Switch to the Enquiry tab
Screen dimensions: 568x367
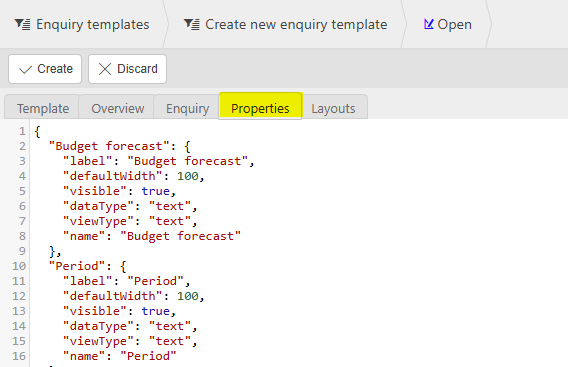(x=187, y=108)
